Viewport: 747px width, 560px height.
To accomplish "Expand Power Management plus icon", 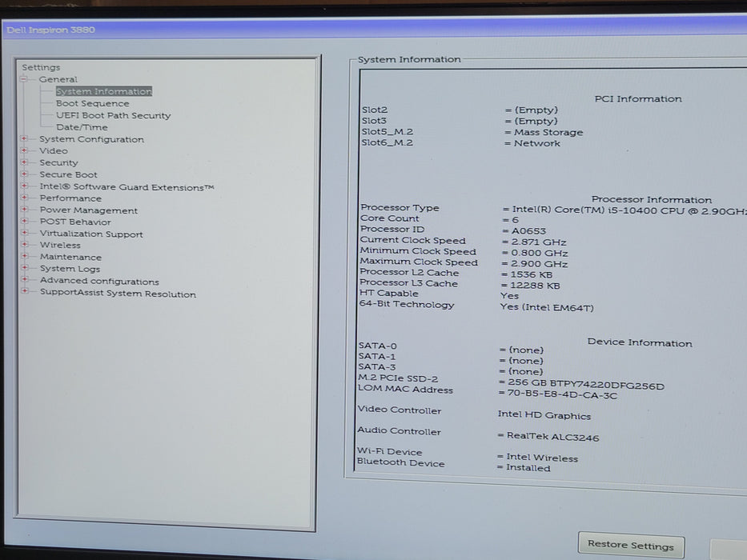I will [24, 210].
